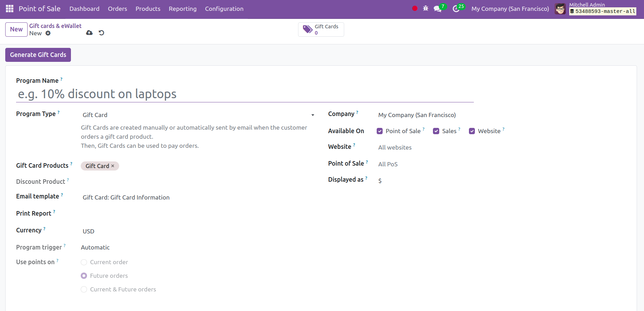Open the apps grid home menu

pyautogui.click(x=9, y=9)
